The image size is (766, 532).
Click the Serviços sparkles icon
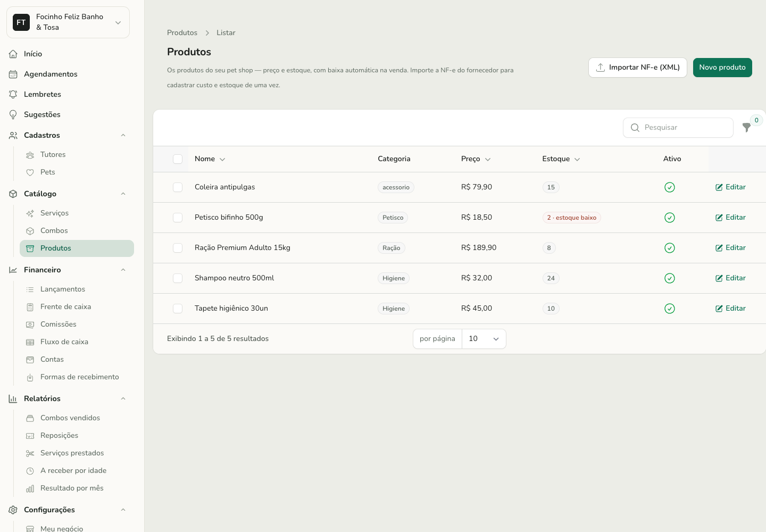pyautogui.click(x=30, y=213)
